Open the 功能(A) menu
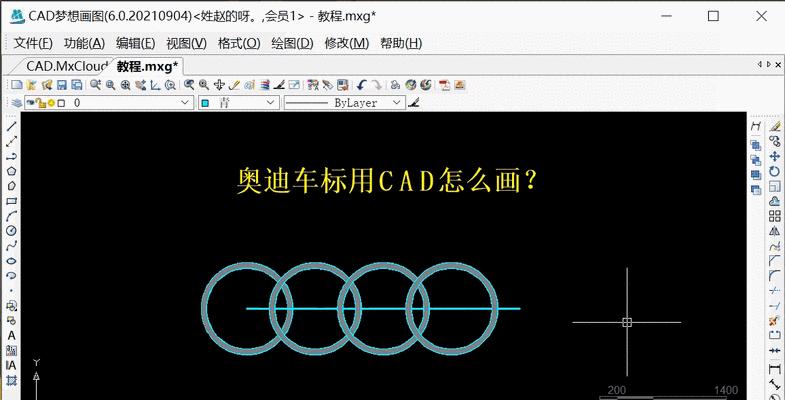Screen dimensions: 785x400 coord(84,43)
